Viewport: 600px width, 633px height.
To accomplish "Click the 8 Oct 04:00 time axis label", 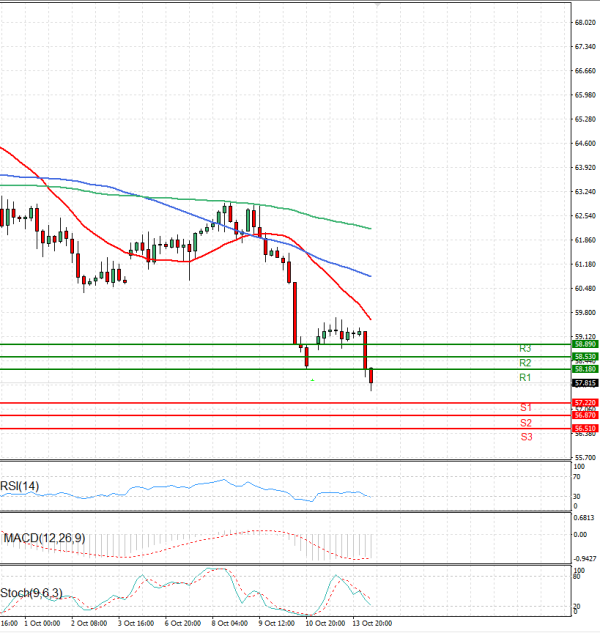I will pos(231,622).
